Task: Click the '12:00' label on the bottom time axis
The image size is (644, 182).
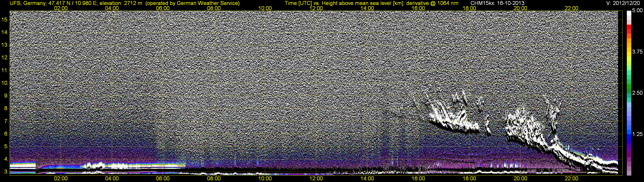Action: click(x=316, y=179)
